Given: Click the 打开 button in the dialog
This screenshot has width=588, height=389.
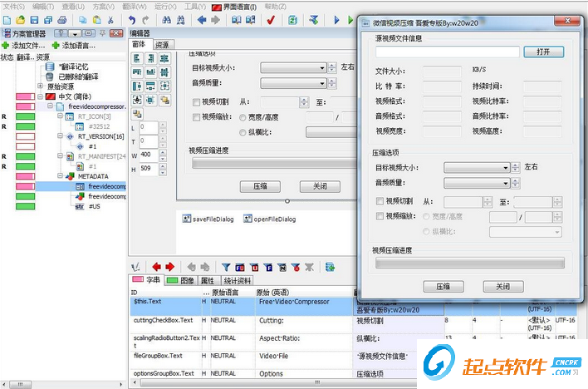Looking at the screenshot, I should point(543,52).
